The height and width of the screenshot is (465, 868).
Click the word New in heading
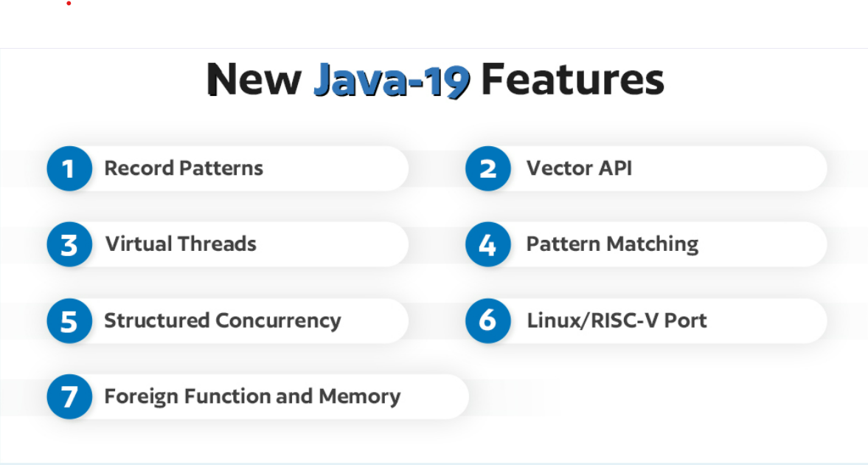[254, 79]
